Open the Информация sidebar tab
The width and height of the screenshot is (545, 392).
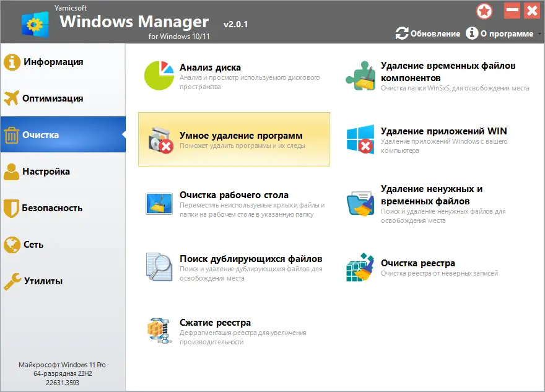pos(53,62)
